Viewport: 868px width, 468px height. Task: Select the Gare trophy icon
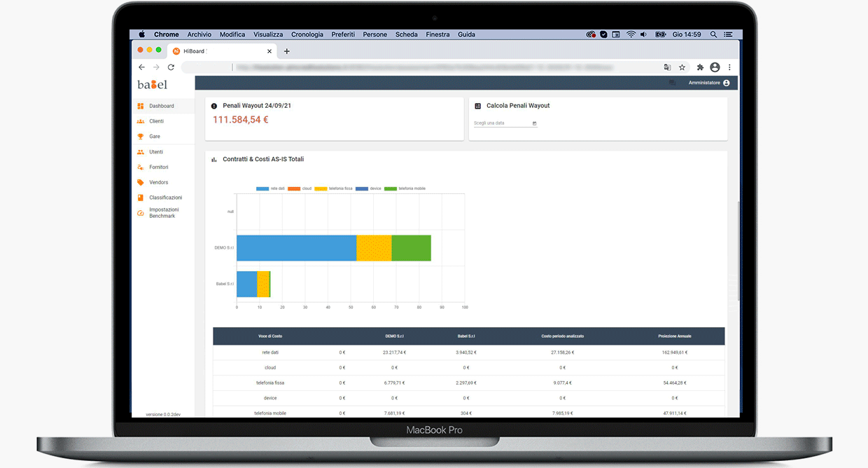tap(141, 137)
